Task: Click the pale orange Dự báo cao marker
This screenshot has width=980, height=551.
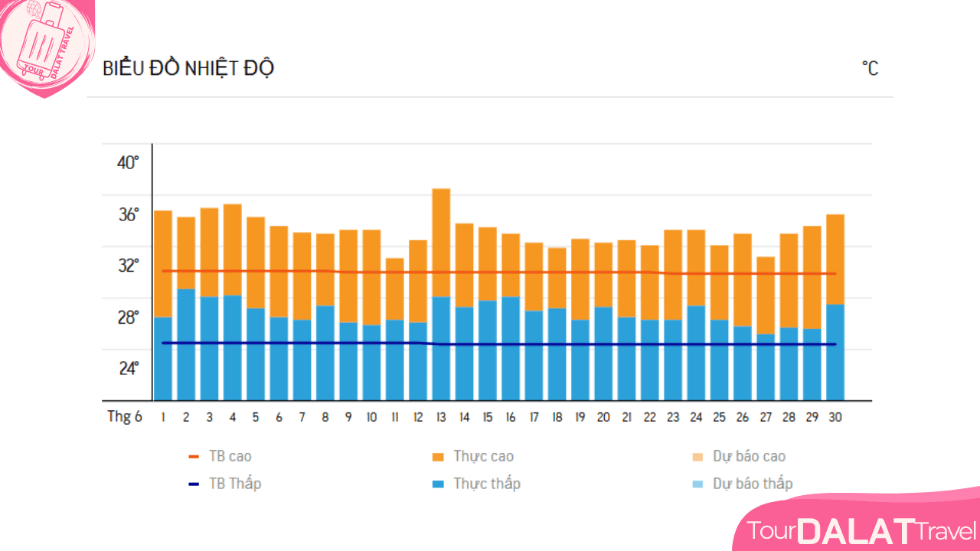Action: point(697,457)
